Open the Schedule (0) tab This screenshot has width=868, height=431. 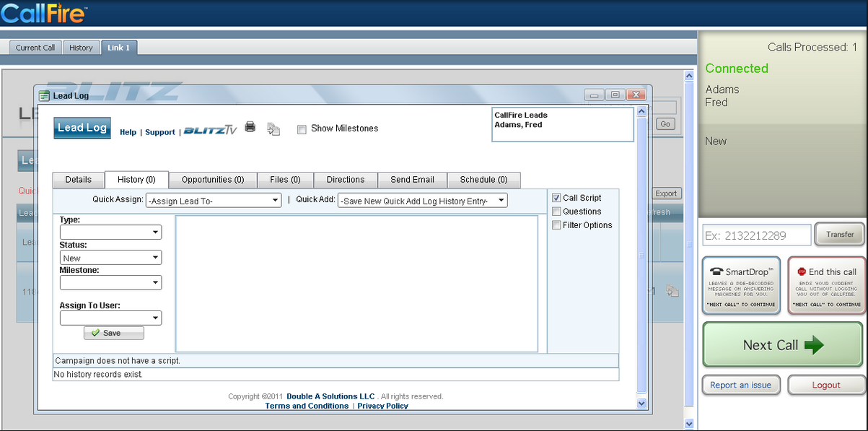tap(483, 180)
